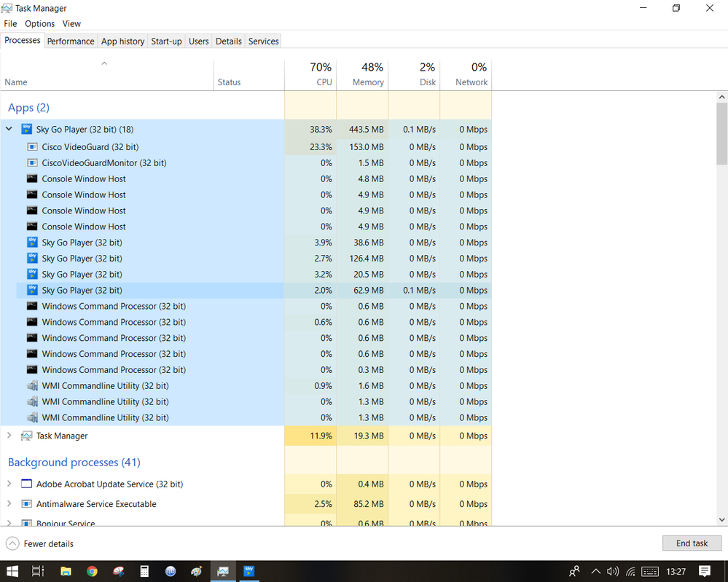
Task: Click the icon of WMI Commandline Utility using 1.6 MB
Action: (32, 385)
